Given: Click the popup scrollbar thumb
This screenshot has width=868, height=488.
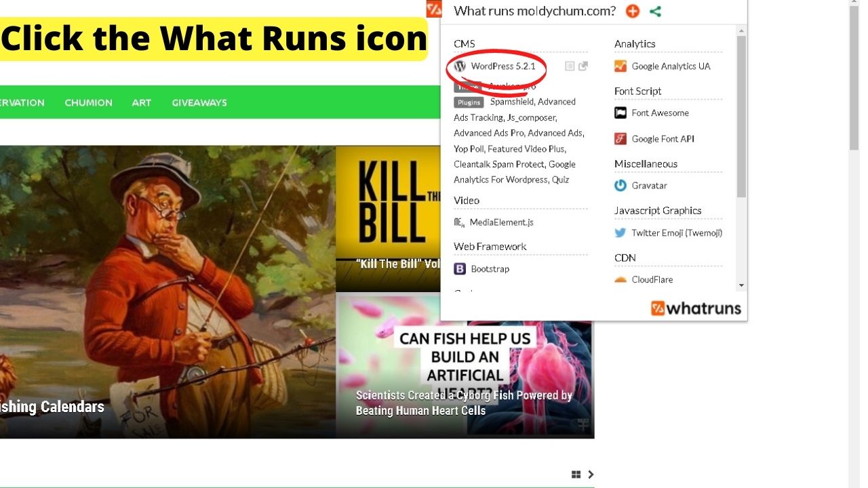Looking at the screenshot, I should click(x=741, y=117).
